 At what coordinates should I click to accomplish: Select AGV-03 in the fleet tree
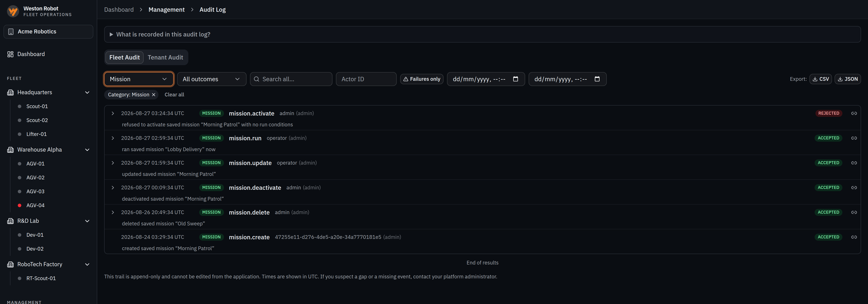coord(35,192)
